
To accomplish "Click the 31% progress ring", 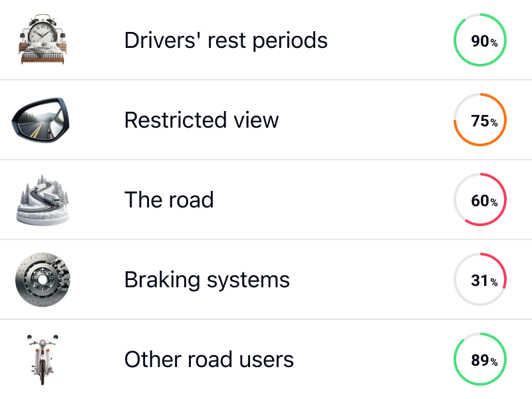I will (480, 279).
